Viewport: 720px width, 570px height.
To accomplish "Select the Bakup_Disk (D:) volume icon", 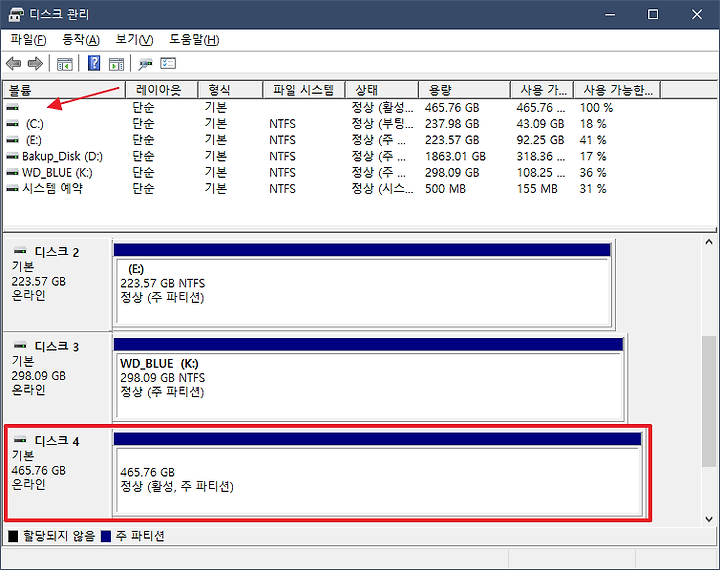I will [x=13, y=157].
